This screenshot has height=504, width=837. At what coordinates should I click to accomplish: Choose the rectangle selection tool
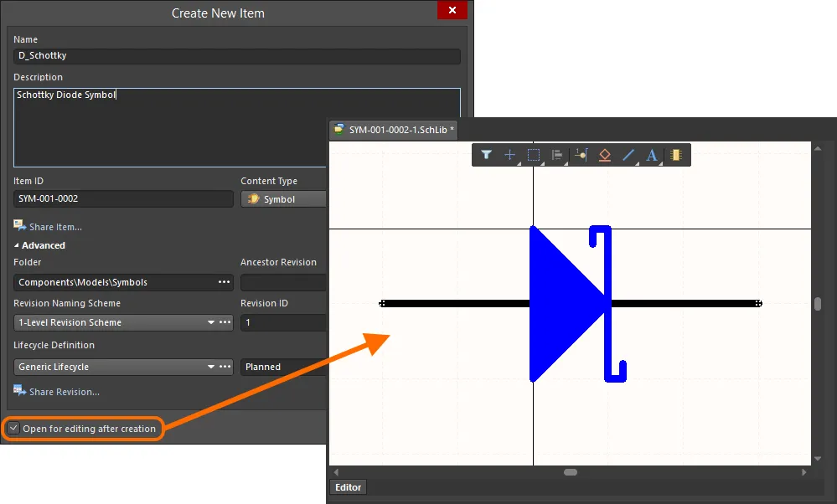pyautogui.click(x=533, y=155)
